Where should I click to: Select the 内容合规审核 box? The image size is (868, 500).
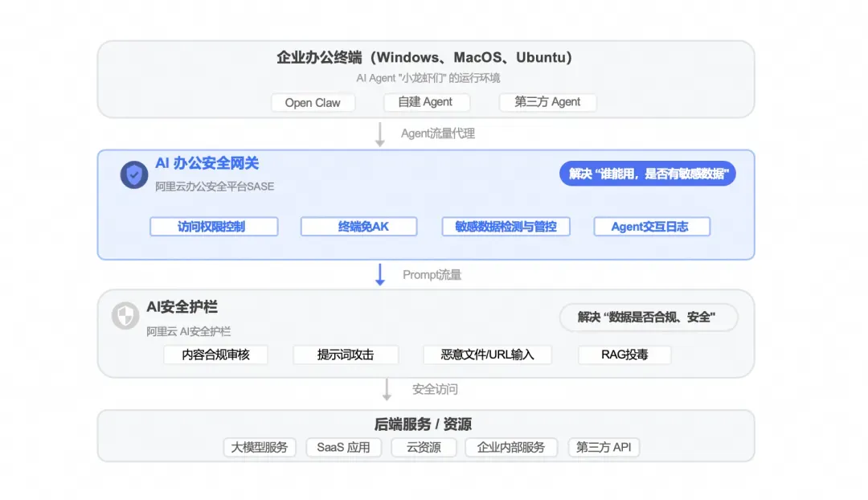coord(215,355)
